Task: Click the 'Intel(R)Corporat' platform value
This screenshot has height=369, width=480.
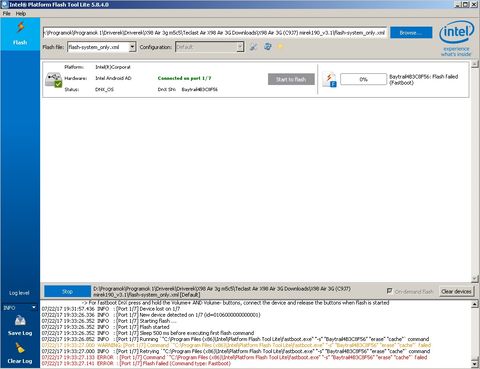Action: click(113, 67)
